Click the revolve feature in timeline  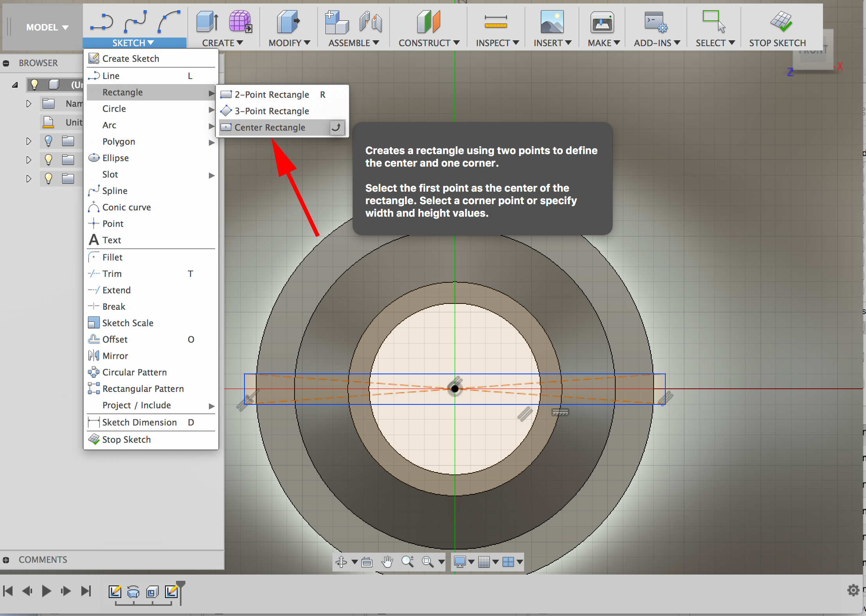[x=133, y=592]
